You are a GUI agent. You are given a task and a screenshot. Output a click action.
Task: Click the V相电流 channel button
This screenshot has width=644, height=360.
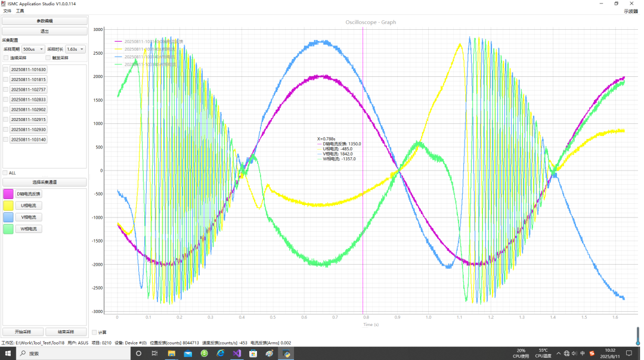click(29, 217)
